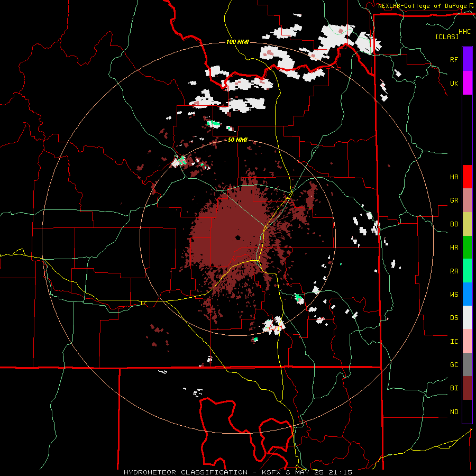Click the DS legend label
Screen dimensions: 476x476
(454, 318)
